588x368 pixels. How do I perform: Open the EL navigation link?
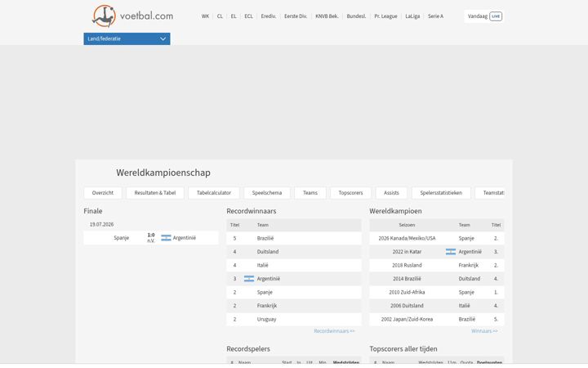coord(234,16)
